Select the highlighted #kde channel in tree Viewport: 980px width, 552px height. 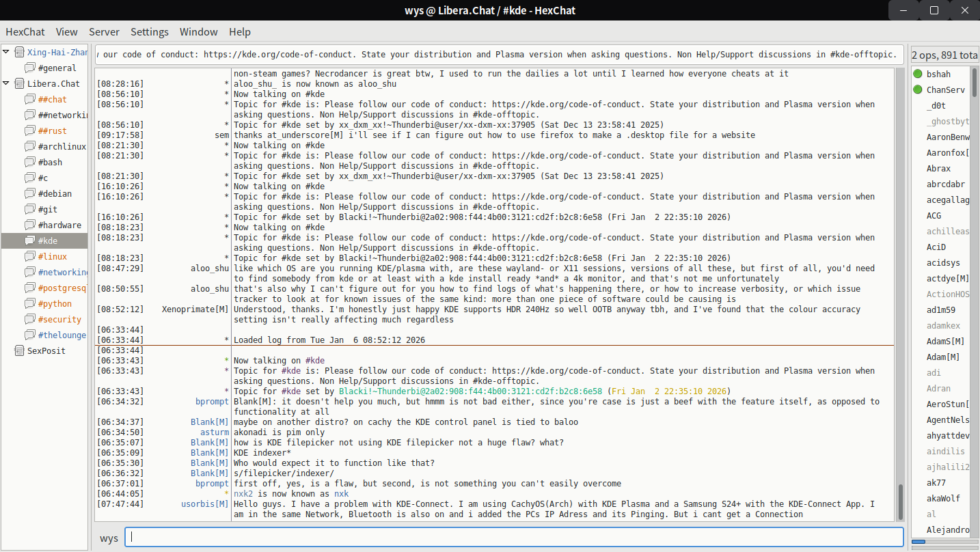44,240
